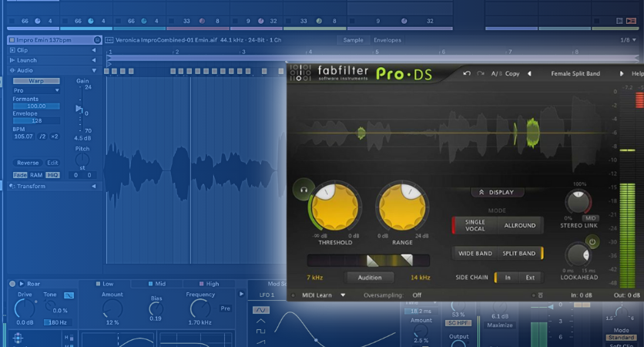Open the Pro warp mode dropdown
Screen dimensions: 644x347
(36, 90)
